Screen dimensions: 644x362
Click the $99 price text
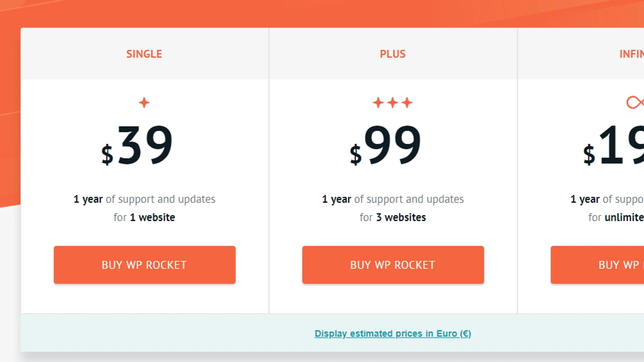(x=386, y=145)
